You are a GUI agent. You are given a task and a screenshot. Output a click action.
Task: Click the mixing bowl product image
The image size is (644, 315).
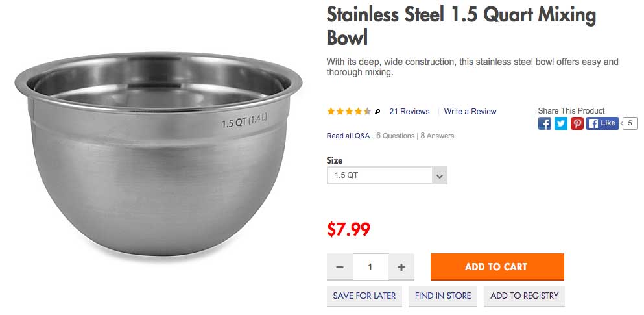[158, 154]
